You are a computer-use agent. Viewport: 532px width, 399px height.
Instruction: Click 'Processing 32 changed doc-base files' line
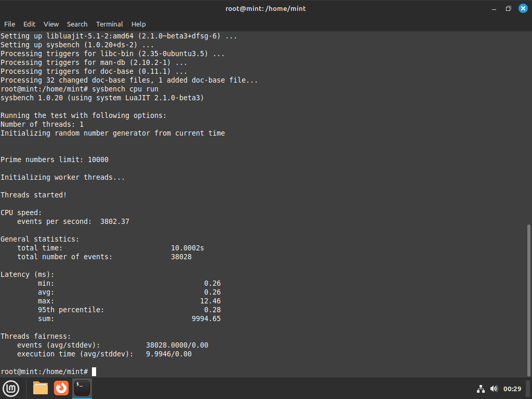(129, 80)
